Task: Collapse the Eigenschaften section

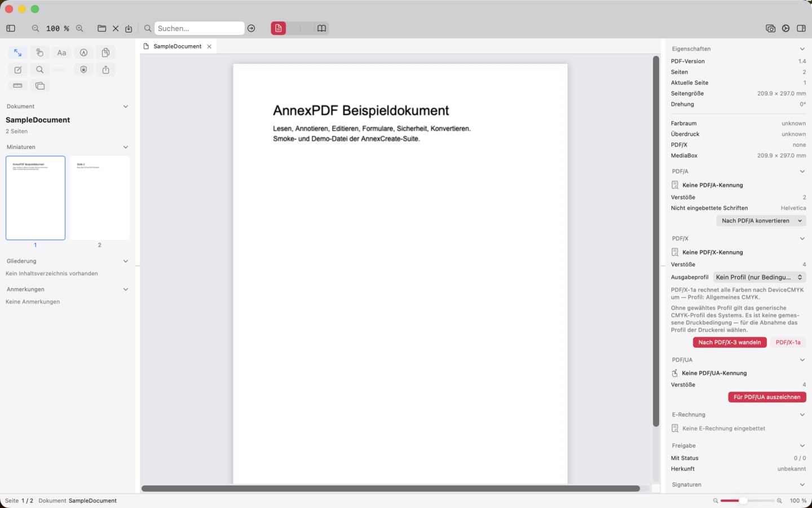Action: 802,49
